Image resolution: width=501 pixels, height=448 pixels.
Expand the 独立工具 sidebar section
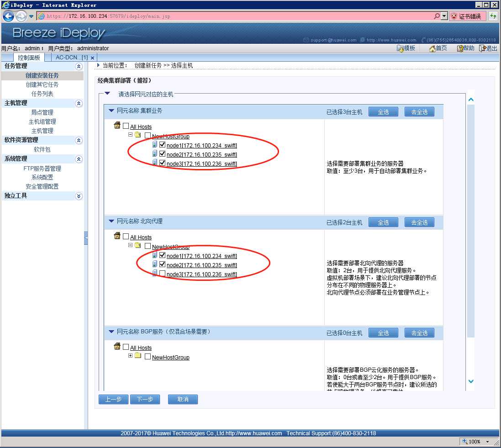tap(79, 196)
